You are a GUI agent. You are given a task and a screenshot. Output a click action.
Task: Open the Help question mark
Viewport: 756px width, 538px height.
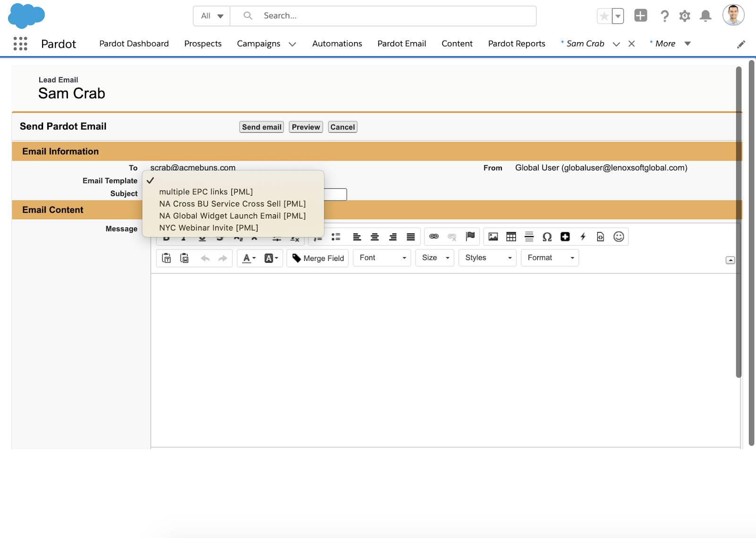[x=664, y=16]
